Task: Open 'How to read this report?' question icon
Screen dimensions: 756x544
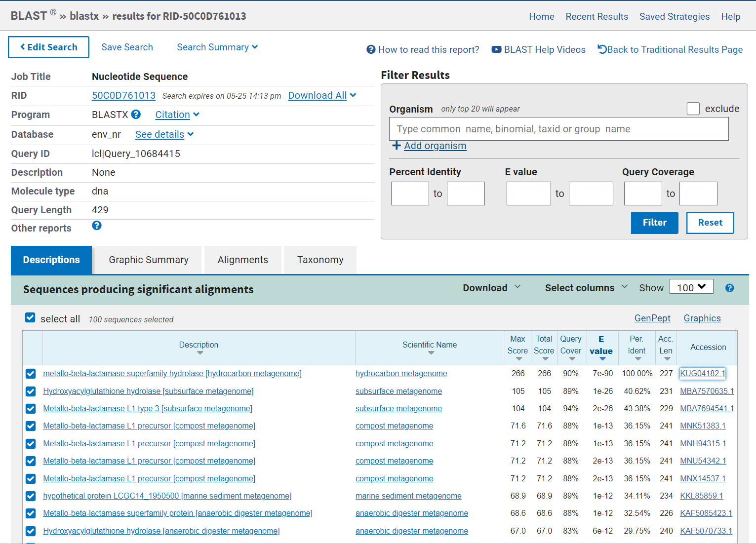Action: [371, 50]
